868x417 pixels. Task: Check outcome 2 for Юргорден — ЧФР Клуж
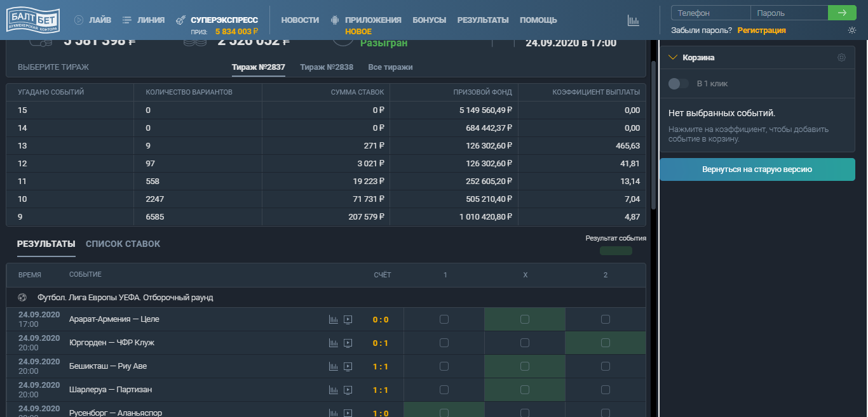pos(606,343)
